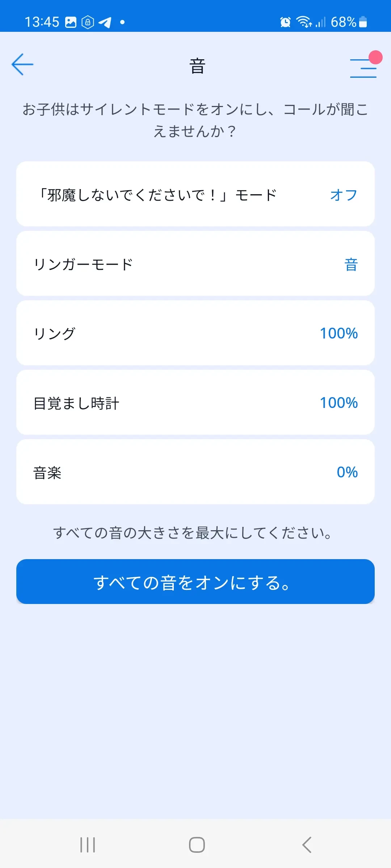Open the 「邪魔しないでくださいで！」モード row
The image size is (391, 868).
pos(158,194)
